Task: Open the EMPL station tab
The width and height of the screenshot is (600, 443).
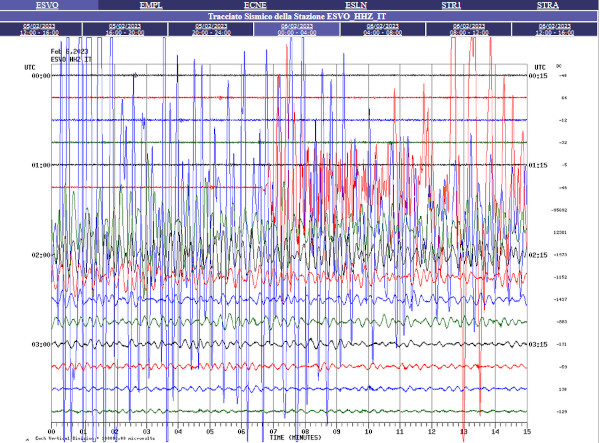Action: click(x=150, y=5)
